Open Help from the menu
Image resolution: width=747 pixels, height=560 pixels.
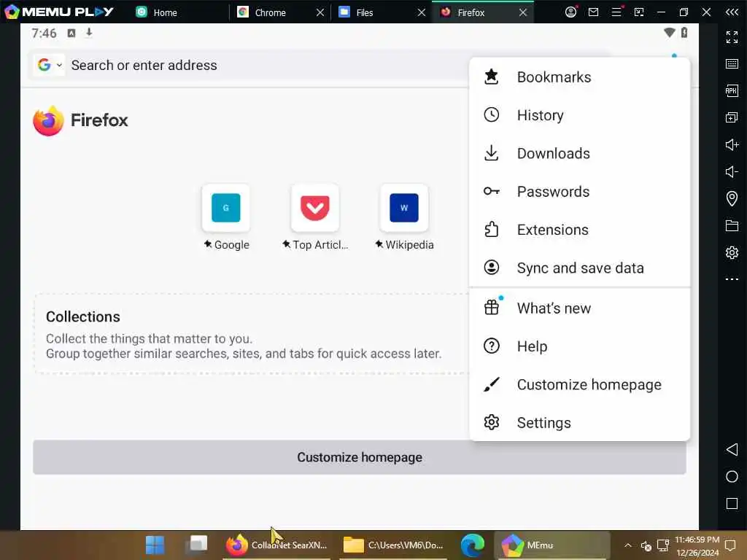point(579,346)
